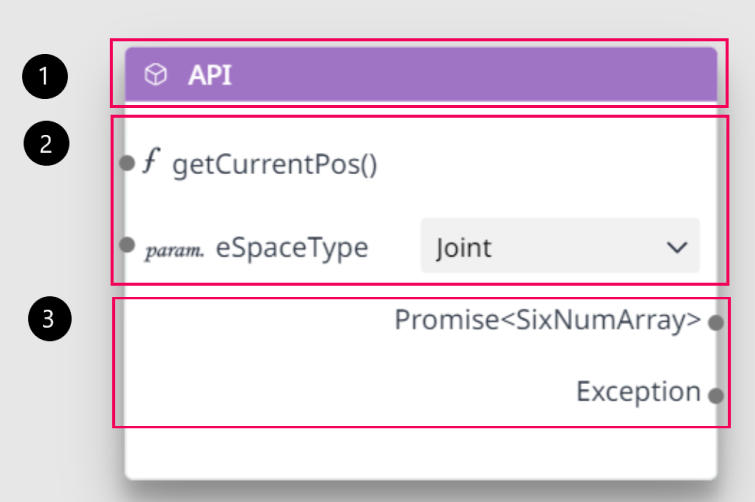This screenshot has height=502, width=755.
Task: Select the API title text in header
Action: (x=210, y=75)
